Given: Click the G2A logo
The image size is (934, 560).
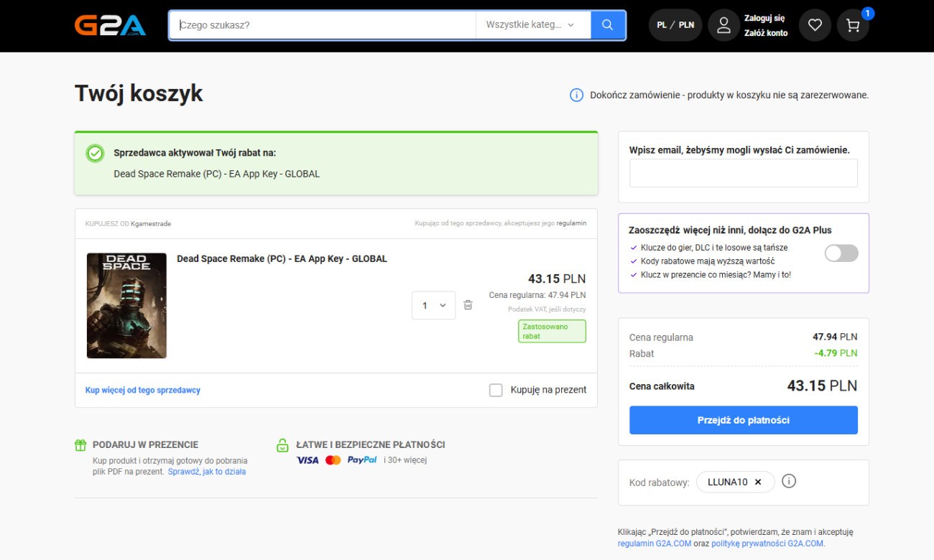Looking at the screenshot, I should (110, 25).
